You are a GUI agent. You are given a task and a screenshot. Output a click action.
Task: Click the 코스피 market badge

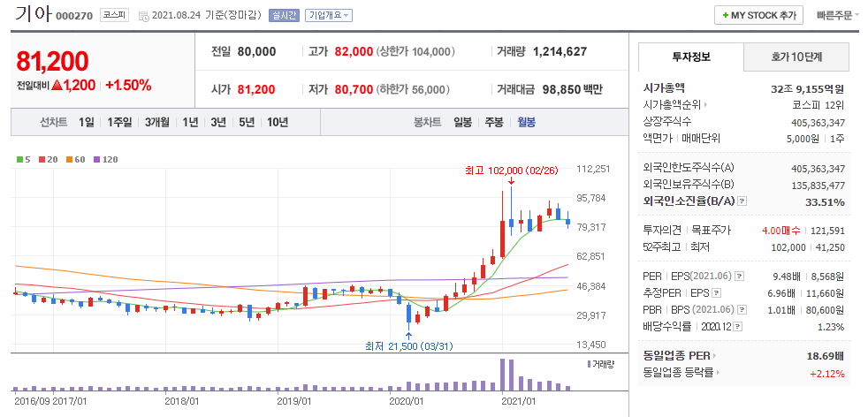[114, 16]
